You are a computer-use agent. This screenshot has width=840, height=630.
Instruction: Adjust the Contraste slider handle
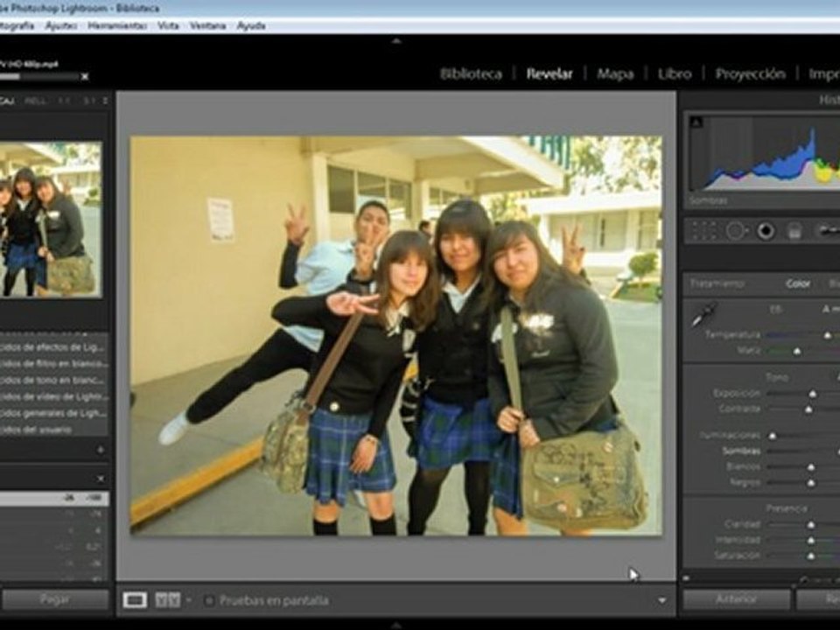pyautogui.click(x=808, y=409)
